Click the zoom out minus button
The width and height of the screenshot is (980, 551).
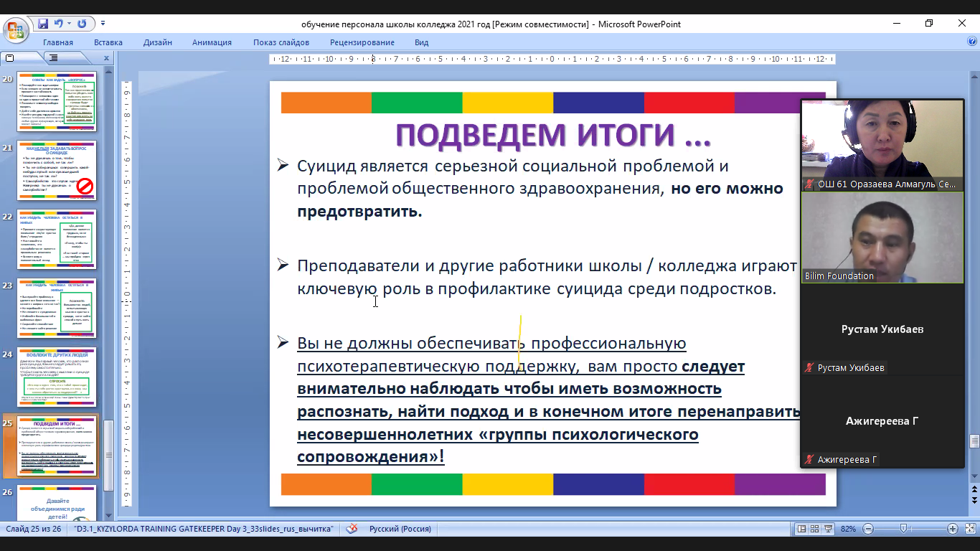[868, 529]
